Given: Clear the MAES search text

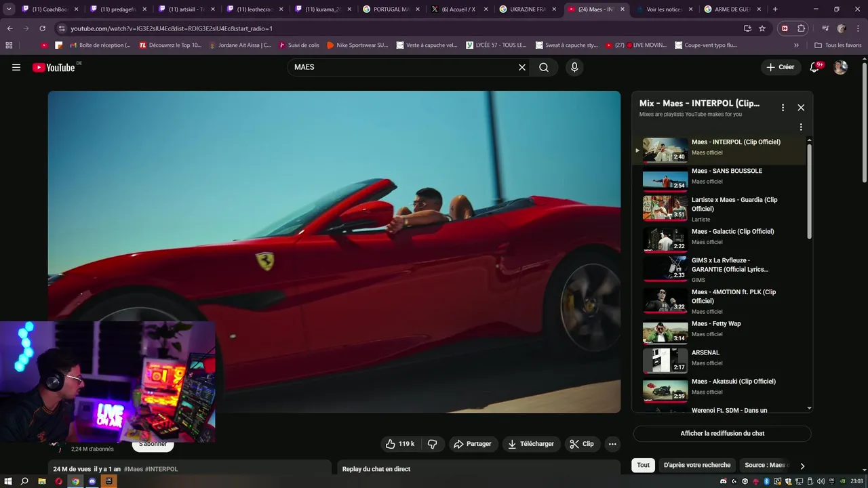Looking at the screenshot, I should click(522, 67).
